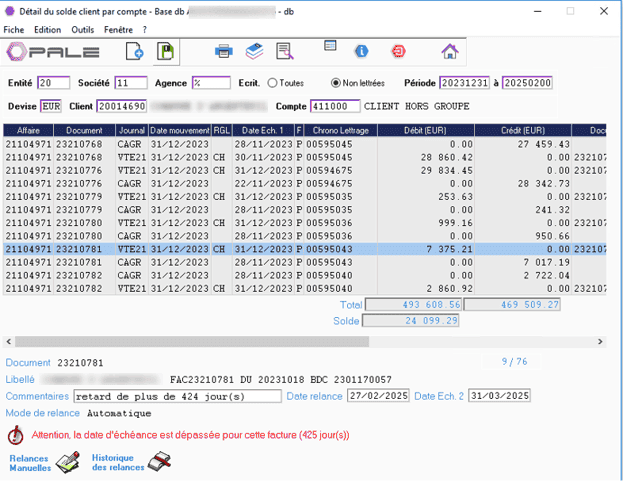Sort by Date Ech. 1 column header
The height and width of the screenshot is (490, 623).
click(263, 130)
